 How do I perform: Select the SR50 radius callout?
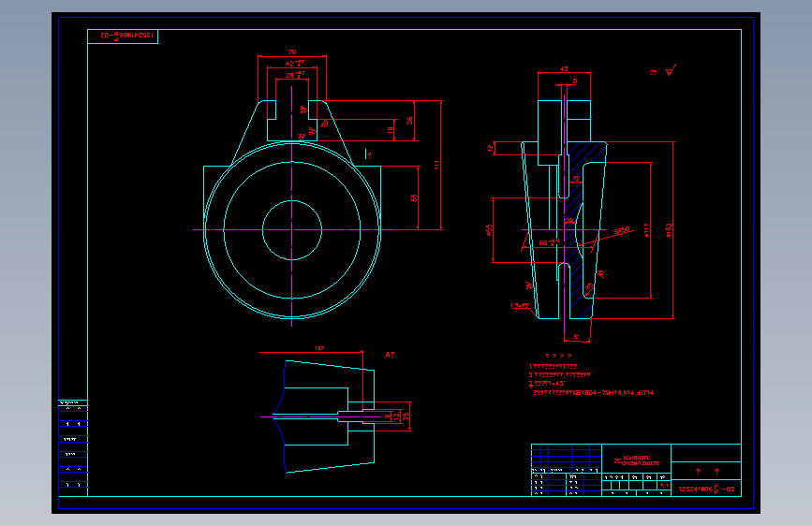point(622,230)
